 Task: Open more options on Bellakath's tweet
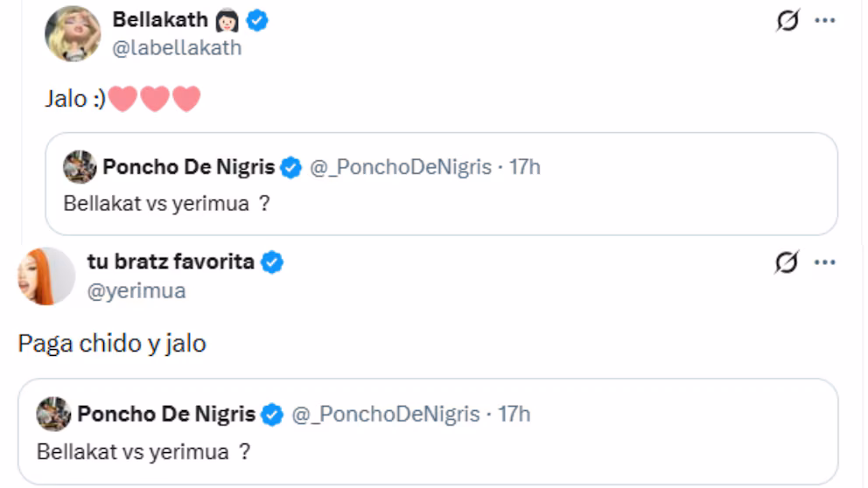coord(825,20)
